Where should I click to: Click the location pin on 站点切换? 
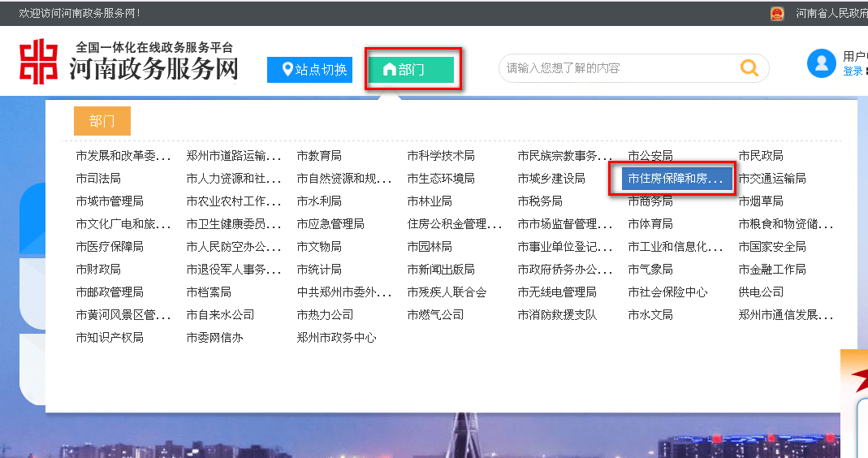click(x=287, y=69)
